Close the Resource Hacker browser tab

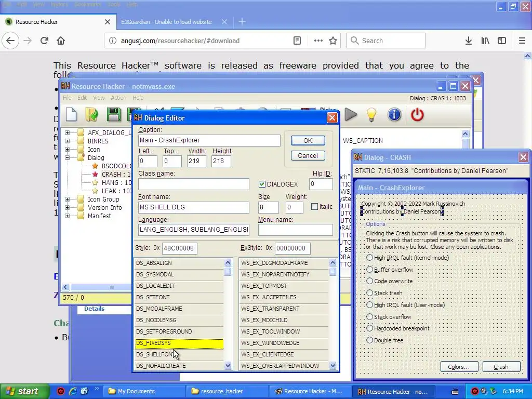(x=108, y=22)
